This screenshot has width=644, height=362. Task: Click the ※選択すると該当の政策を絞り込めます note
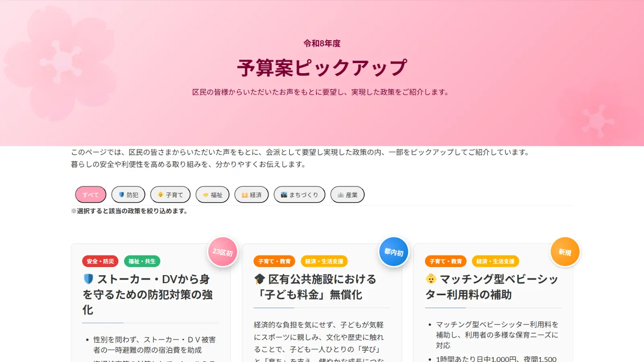[129, 211]
